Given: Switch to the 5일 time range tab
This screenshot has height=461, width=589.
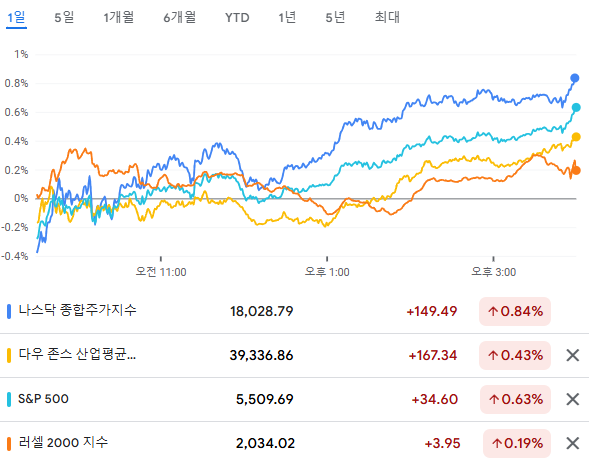Looking at the screenshot, I should (x=64, y=17).
